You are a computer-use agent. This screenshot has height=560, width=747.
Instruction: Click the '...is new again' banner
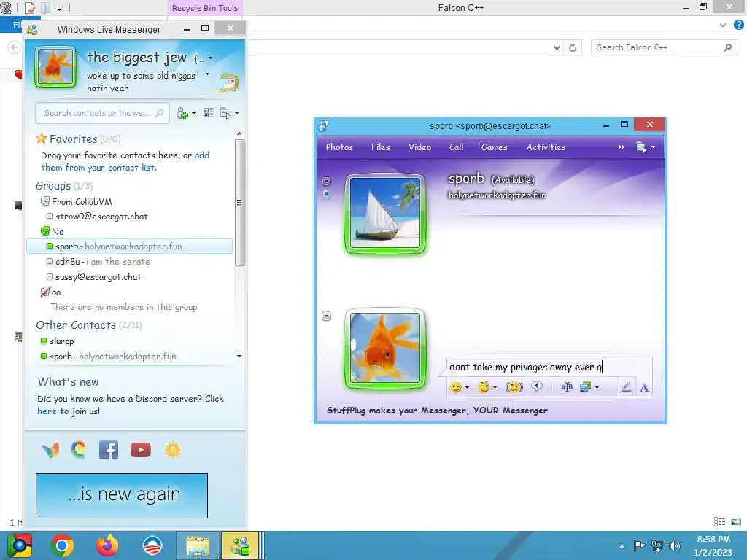click(x=122, y=496)
